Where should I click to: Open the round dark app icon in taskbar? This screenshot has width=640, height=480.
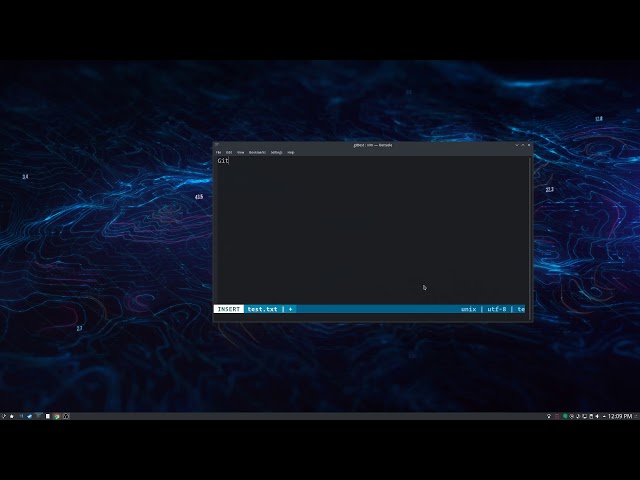coord(66,416)
